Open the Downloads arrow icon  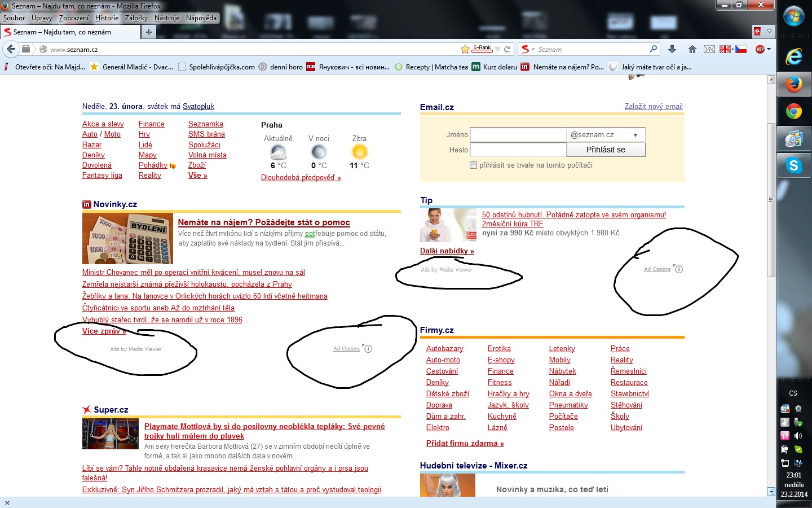672,49
